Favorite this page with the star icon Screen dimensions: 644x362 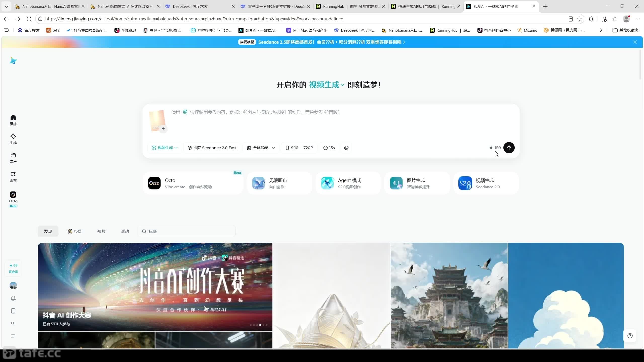(579, 19)
